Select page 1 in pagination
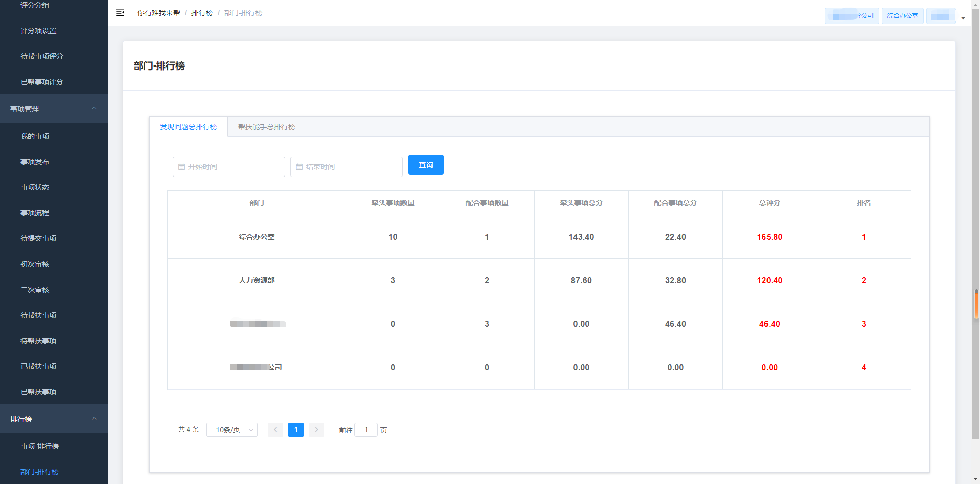The image size is (980, 484). point(296,430)
